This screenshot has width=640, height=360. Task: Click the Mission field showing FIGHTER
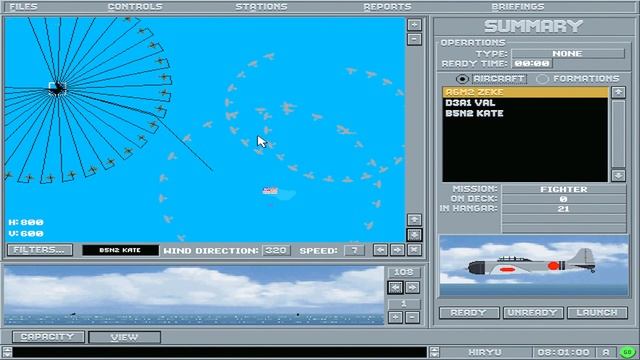564,189
